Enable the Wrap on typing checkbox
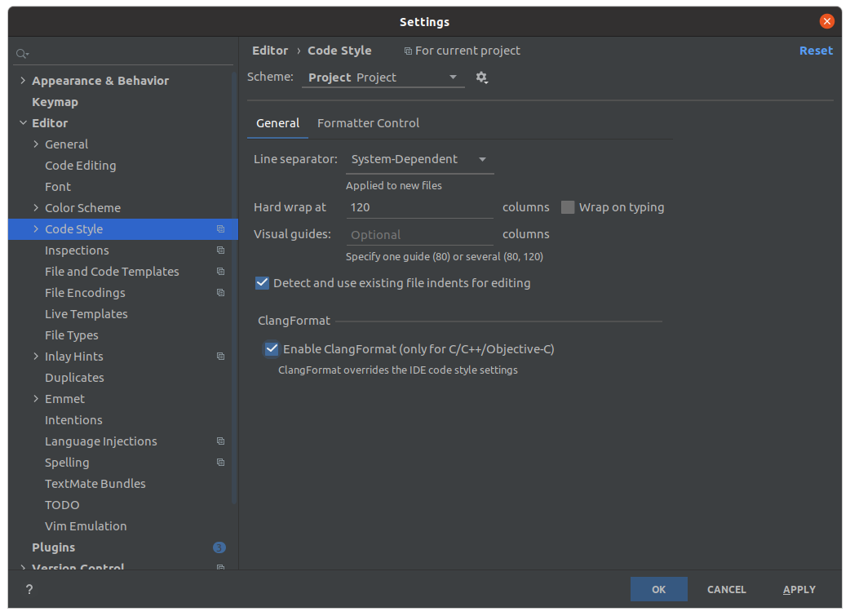850x616 pixels. [568, 207]
